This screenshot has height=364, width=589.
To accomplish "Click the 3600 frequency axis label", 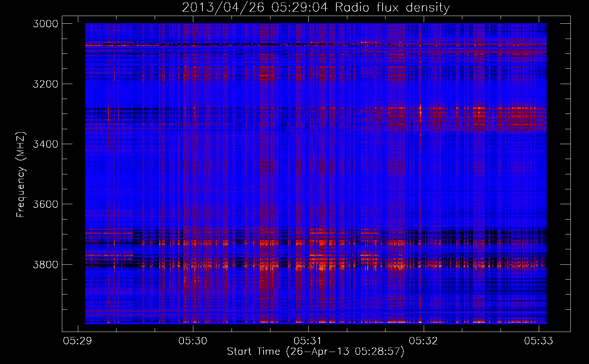I will coord(46,204).
